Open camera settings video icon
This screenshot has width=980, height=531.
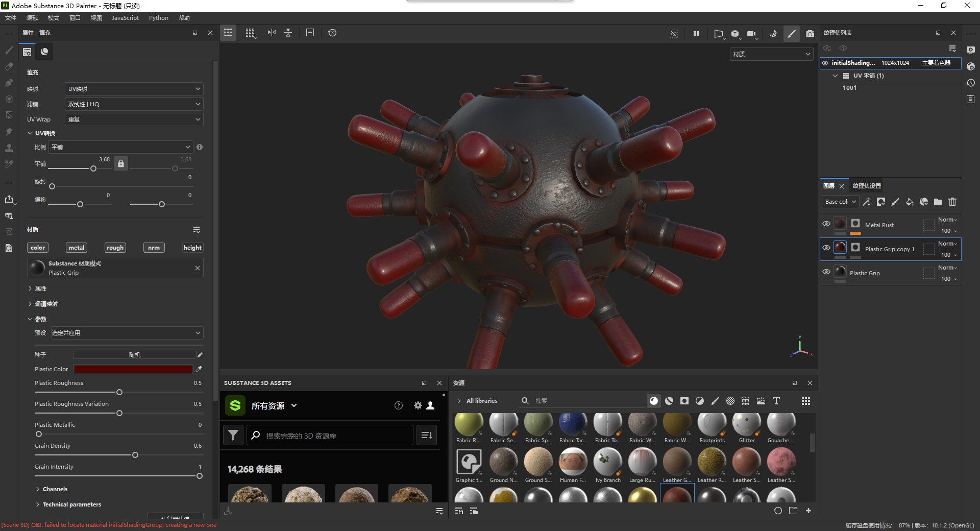click(751, 33)
